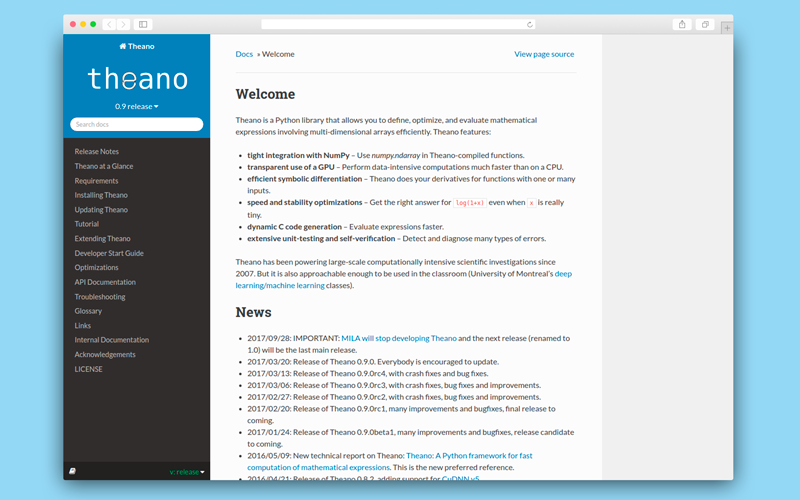Open the Share menu icon

coord(682,24)
